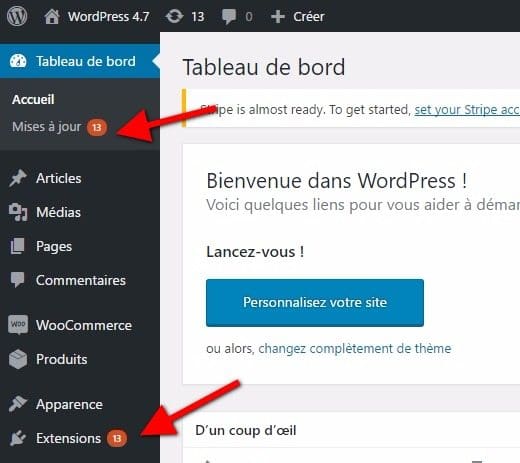Click the WooCommerce Woo icon
The height and width of the screenshot is (463, 520).
click(x=18, y=325)
